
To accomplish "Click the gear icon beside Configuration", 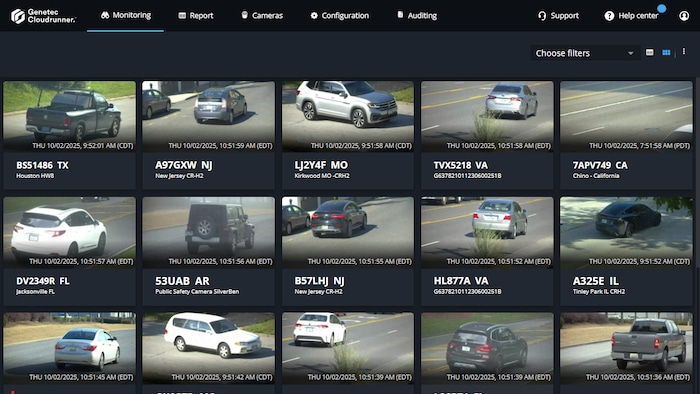I will click(314, 16).
